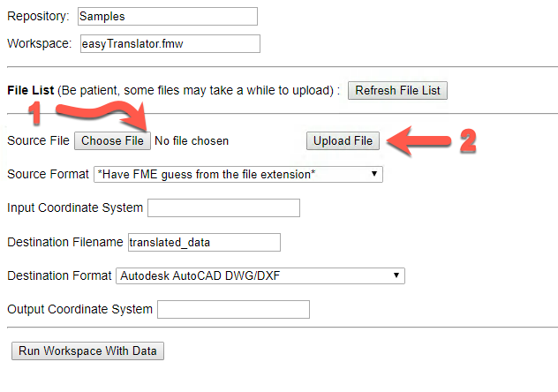Click the Source File label
The image size is (558, 392).
39,141
